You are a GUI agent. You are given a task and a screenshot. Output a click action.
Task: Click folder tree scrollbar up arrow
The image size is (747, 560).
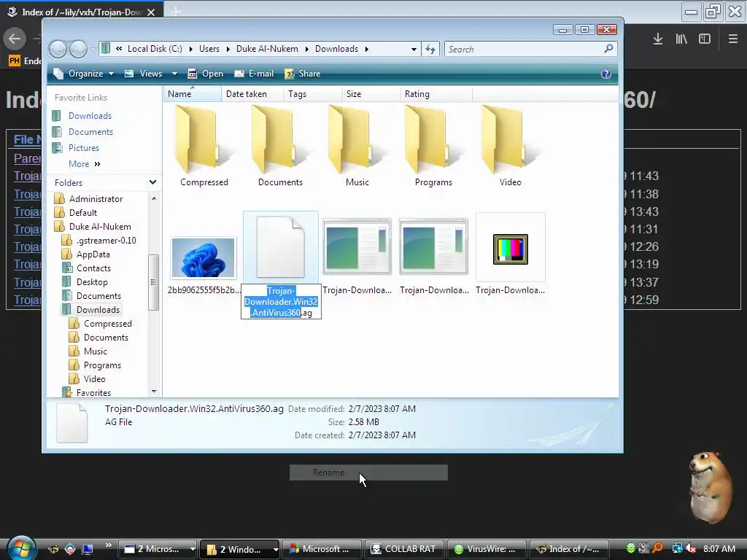tap(153, 198)
